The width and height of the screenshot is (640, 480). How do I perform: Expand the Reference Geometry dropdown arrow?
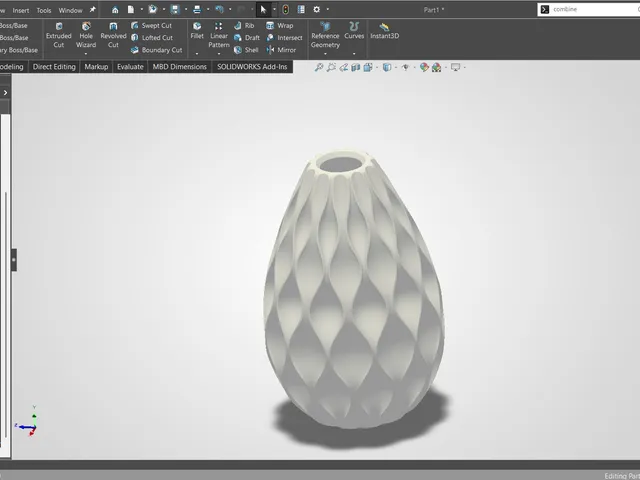pos(325,53)
